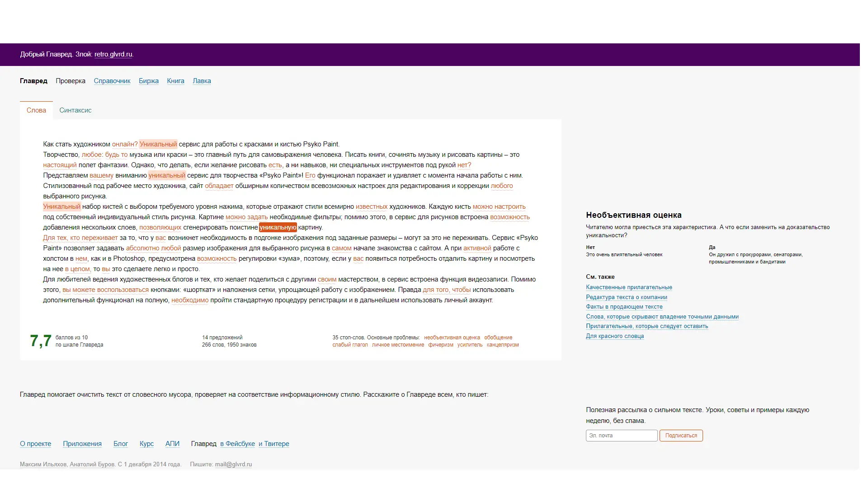Screen dimensions: 868x488
Task: Click the Subscribe button Подписаться
Action: tap(681, 436)
